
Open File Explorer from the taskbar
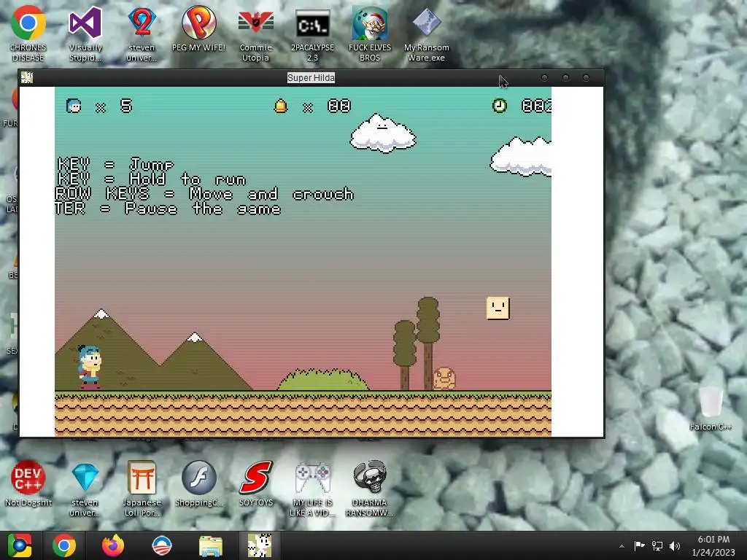tap(211, 545)
